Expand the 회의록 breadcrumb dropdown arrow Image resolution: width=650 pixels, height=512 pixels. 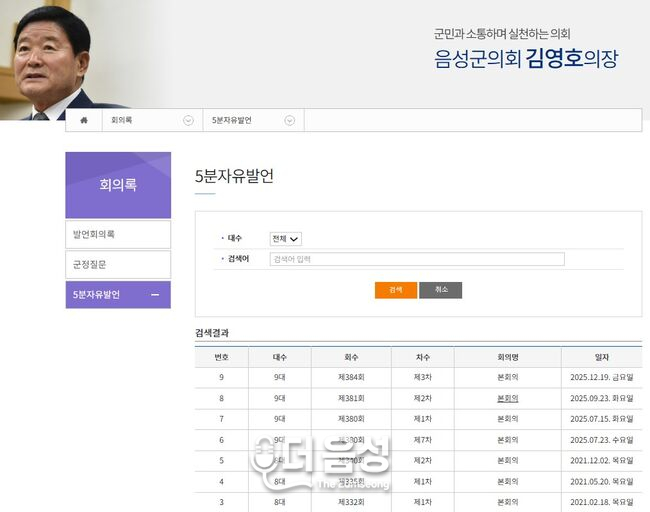coord(188,120)
